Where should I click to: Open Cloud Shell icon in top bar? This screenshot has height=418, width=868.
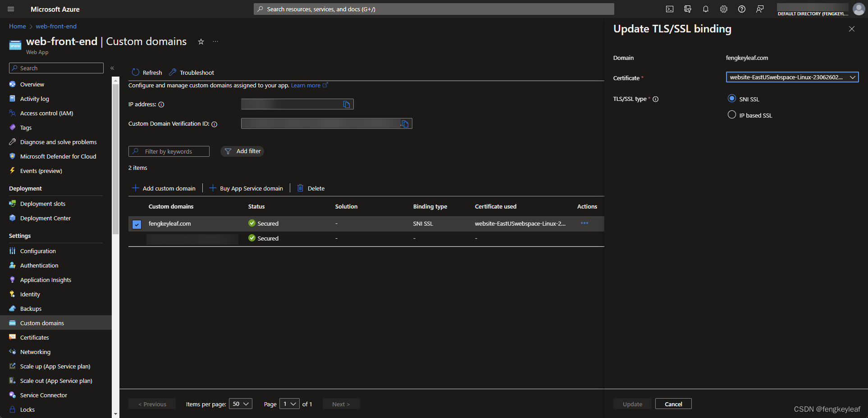click(670, 9)
